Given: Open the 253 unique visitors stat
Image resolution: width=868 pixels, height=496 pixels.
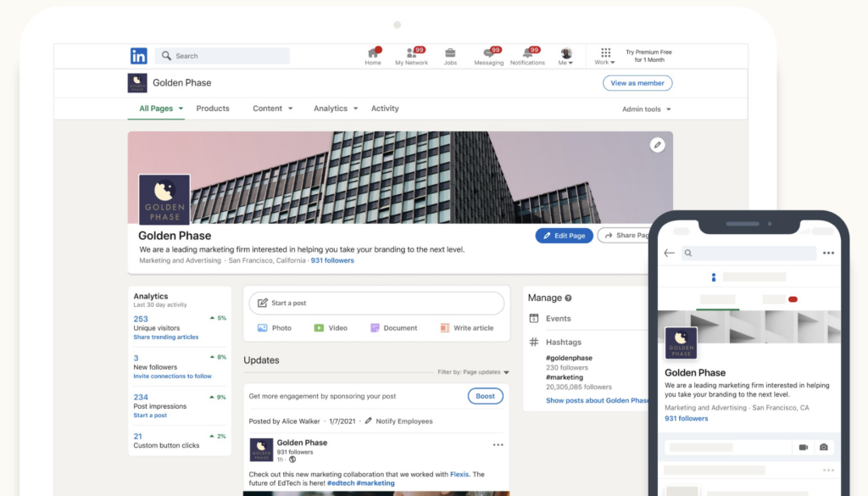Looking at the screenshot, I should (141, 319).
